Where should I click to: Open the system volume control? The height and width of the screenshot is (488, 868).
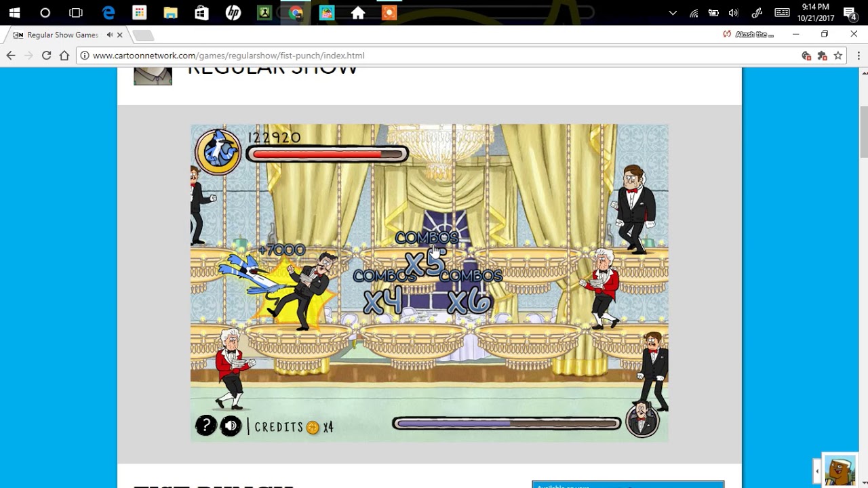pos(733,12)
